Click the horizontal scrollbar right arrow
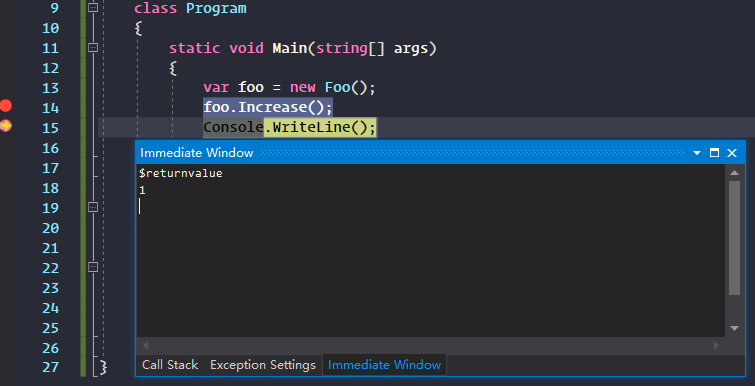Viewport: 755px width, 386px height. click(x=716, y=346)
